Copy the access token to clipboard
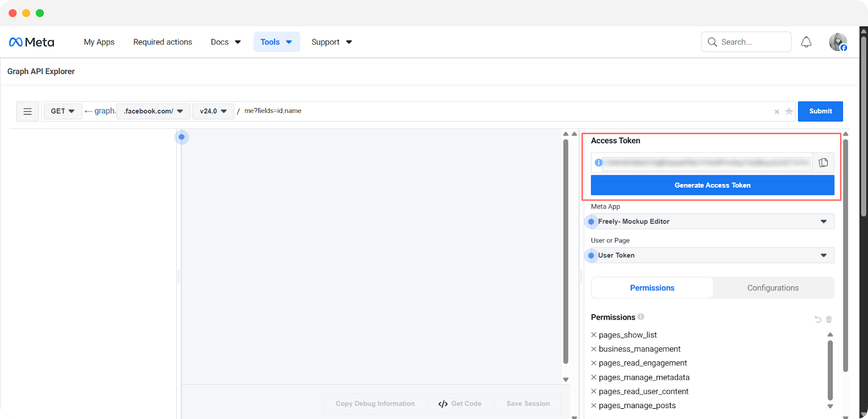This screenshot has height=419, width=868. [x=823, y=162]
